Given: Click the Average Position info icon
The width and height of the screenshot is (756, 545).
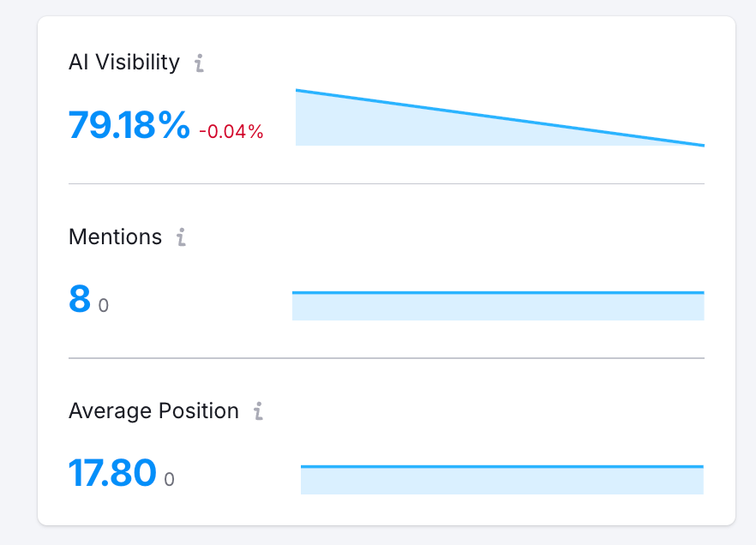Looking at the screenshot, I should click(258, 411).
